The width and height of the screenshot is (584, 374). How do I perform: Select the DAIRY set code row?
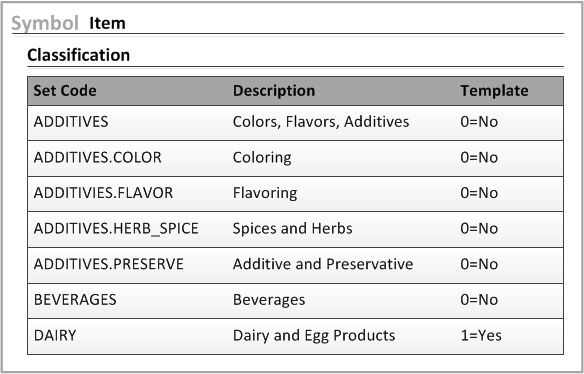click(295, 336)
